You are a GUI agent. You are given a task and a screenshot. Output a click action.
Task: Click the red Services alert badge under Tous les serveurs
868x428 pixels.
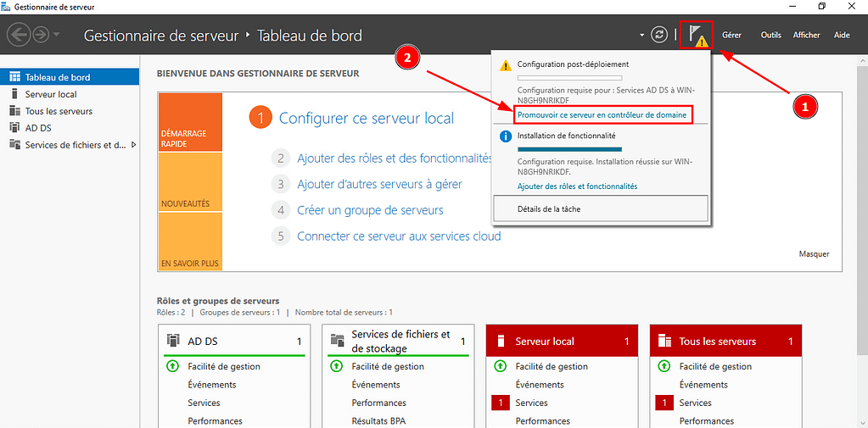pyautogui.click(x=663, y=403)
